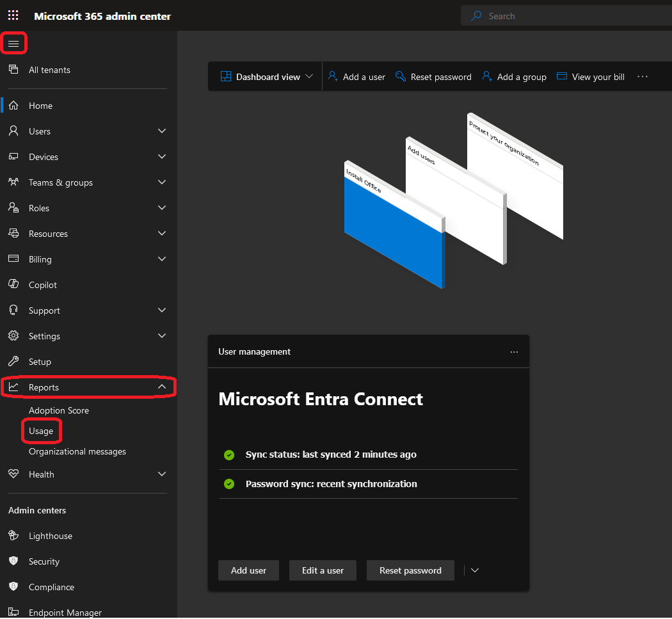Expand the Health section chevron
Image resolution: width=672 pixels, height=619 pixels.
[x=162, y=474]
